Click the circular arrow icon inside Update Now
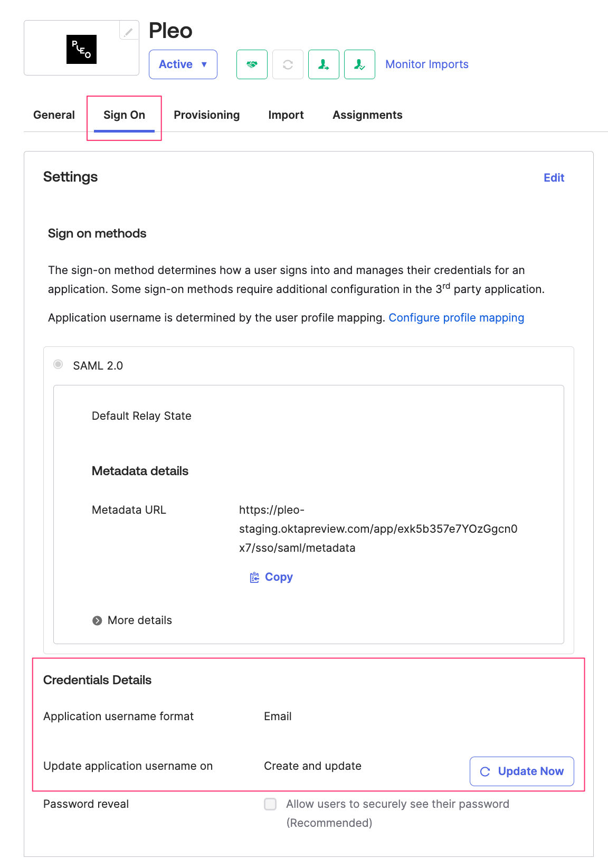 [484, 771]
